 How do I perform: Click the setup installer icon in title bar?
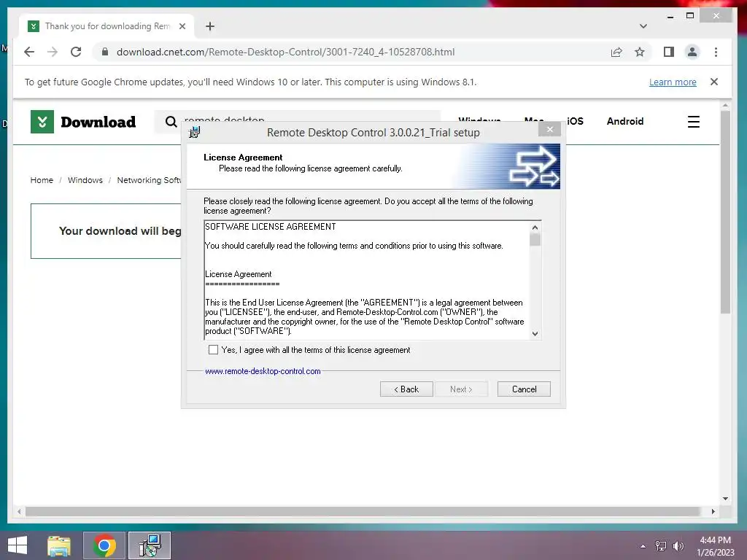194,132
